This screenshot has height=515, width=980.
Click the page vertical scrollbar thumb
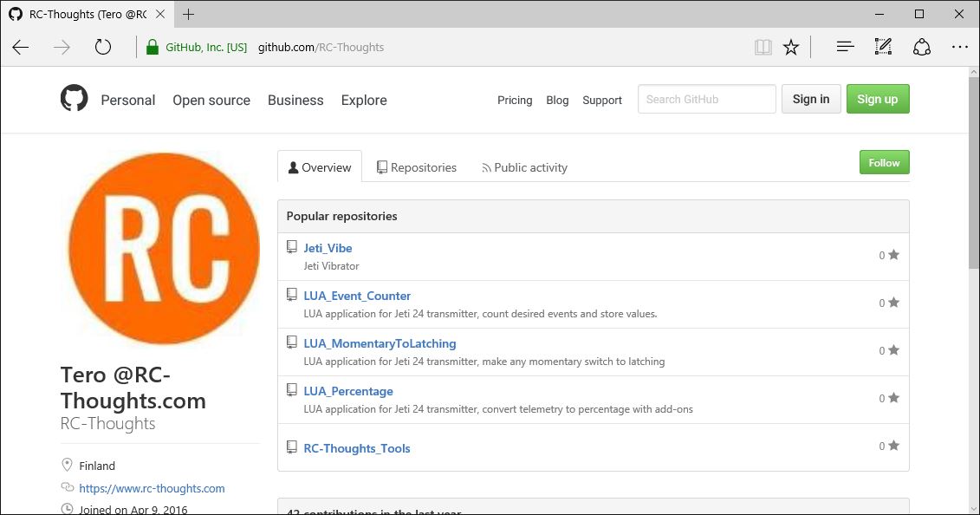tap(974, 173)
